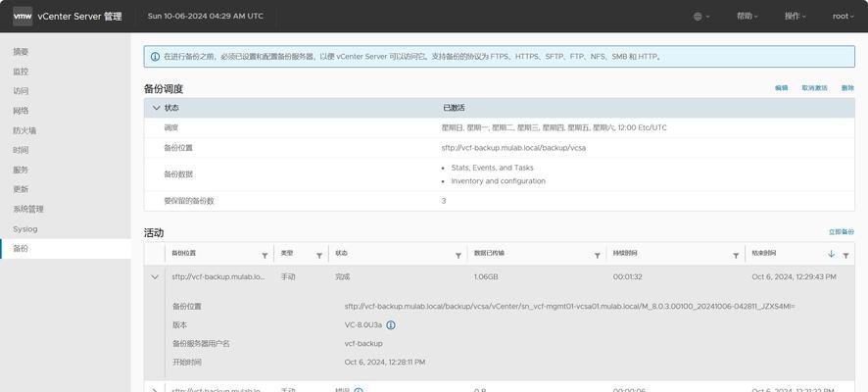Screen dimensions: 868x392
Task: Click the 数据已传输 column header
Action: coord(490,253)
